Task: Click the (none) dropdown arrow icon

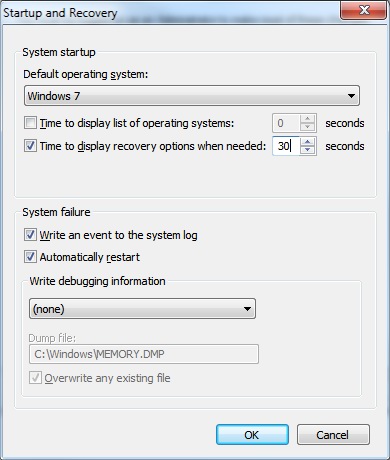Action: (247, 309)
